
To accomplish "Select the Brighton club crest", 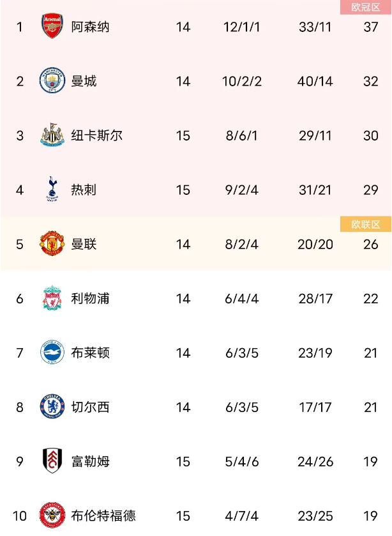I will click(x=52, y=353).
